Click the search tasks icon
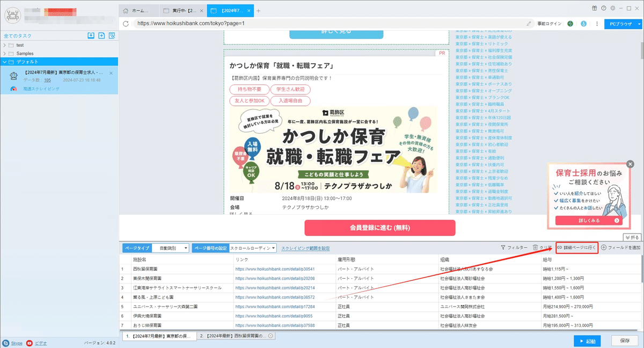This screenshot has height=348, width=644. point(112,36)
